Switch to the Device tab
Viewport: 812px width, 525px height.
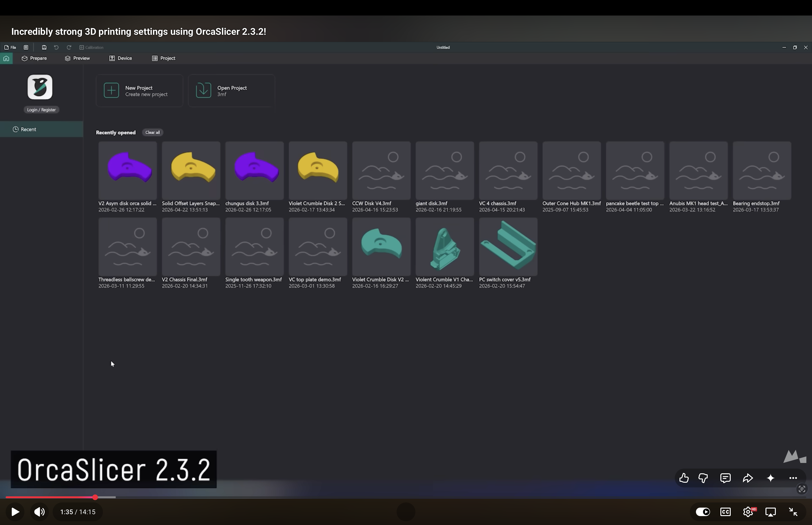point(121,58)
